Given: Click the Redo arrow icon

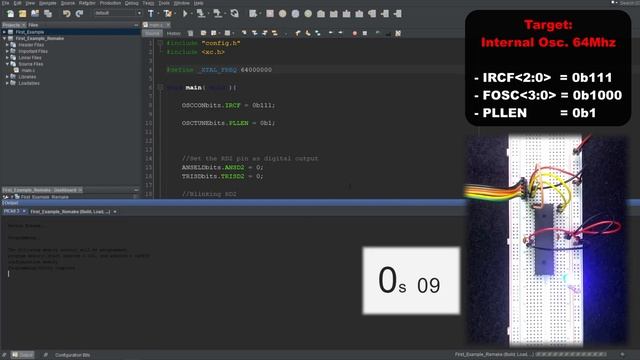Looking at the screenshot, I should 79,13.
